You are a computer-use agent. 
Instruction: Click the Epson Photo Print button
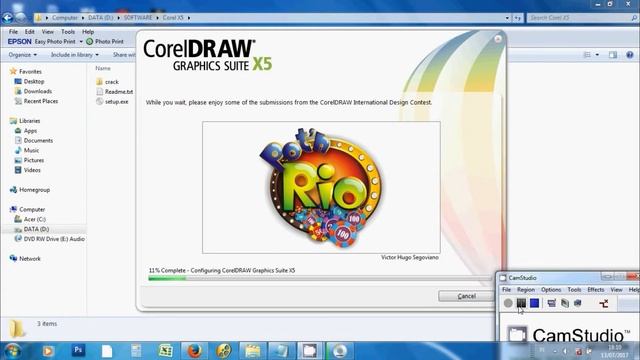tap(105, 42)
